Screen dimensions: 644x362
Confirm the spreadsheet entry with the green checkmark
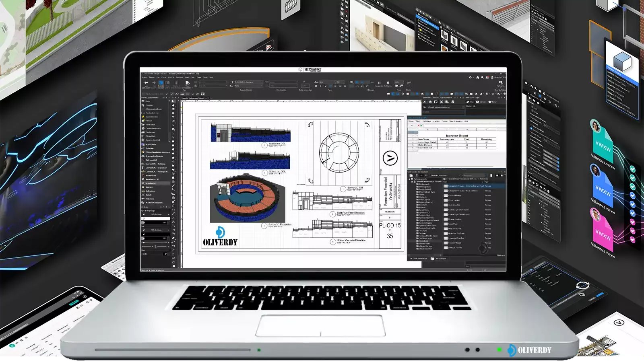[x=421, y=125]
